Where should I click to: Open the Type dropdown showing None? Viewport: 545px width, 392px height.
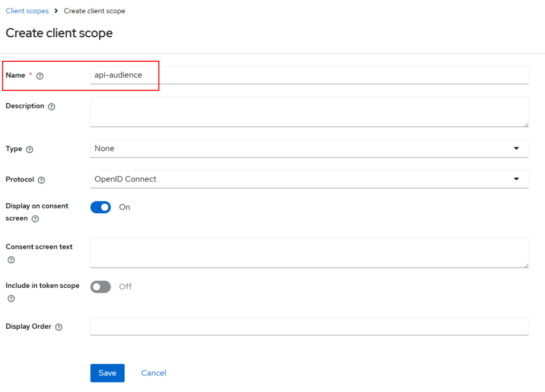(x=309, y=148)
